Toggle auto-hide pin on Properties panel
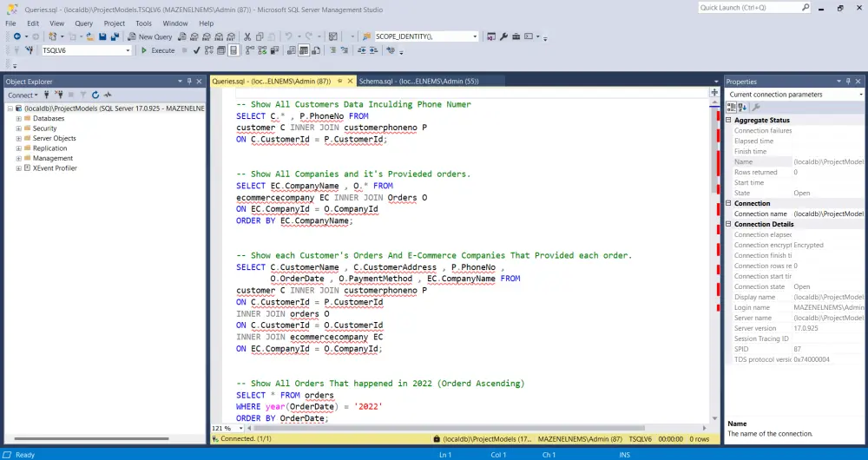 click(x=850, y=82)
